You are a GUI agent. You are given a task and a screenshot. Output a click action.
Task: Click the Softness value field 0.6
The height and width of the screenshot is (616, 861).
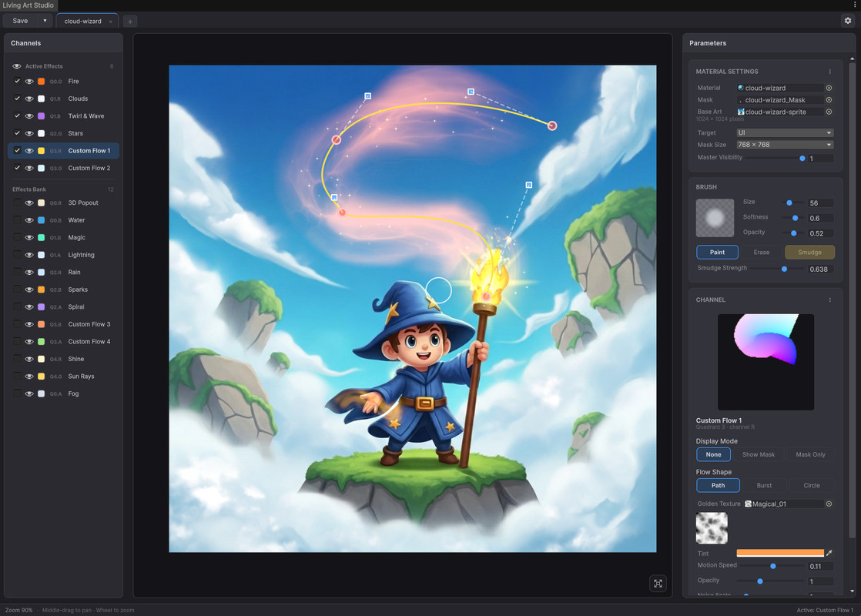tap(820, 218)
